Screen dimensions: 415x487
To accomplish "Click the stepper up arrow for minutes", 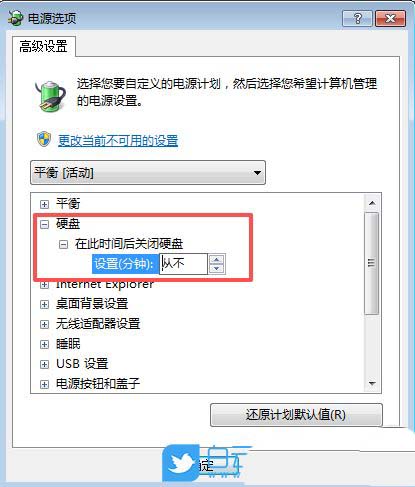I will (217, 260).
